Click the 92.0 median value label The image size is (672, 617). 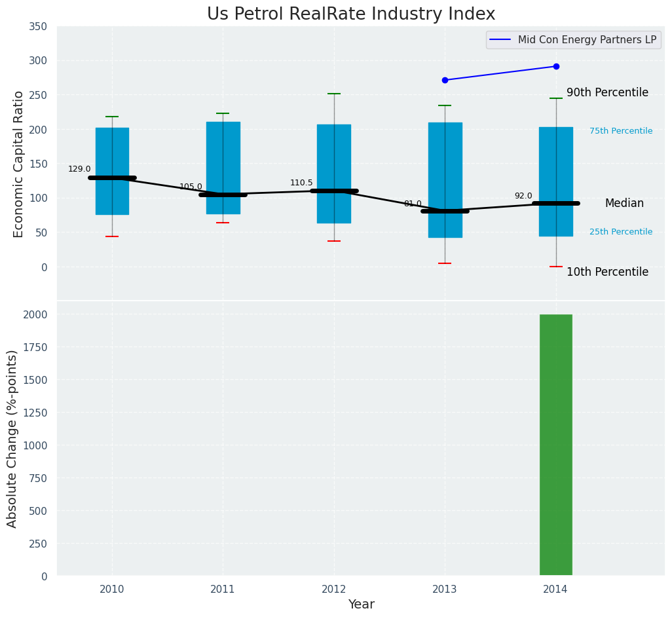coord(523,196)
